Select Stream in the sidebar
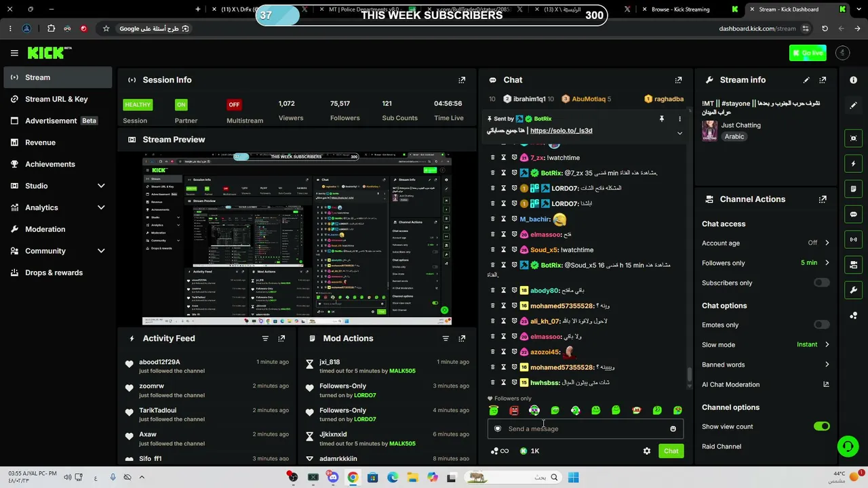Screen dimensions: 868x488 coord(58,77)
